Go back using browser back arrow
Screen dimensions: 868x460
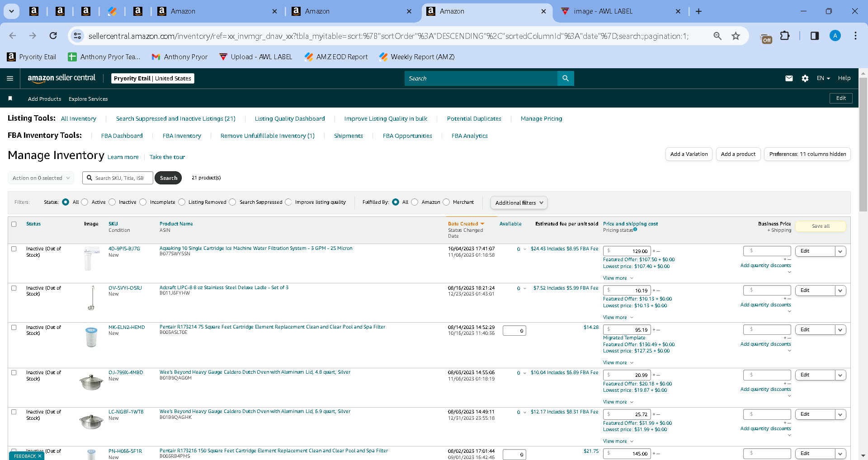[13, 36]
